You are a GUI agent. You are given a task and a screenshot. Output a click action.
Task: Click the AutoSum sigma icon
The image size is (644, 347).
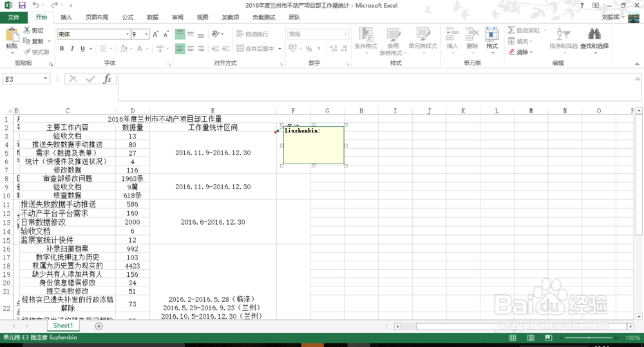pyautogui.click(x=511, y=30)
